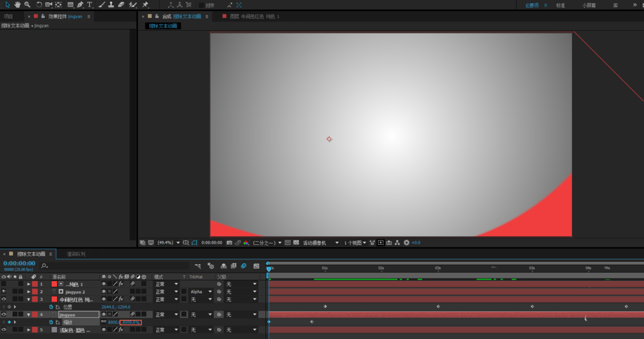Select the 图层 中间色红色 纯色 1 tab
The height and width of the screenshot is (339, 644).
click(x=254, y=17)
